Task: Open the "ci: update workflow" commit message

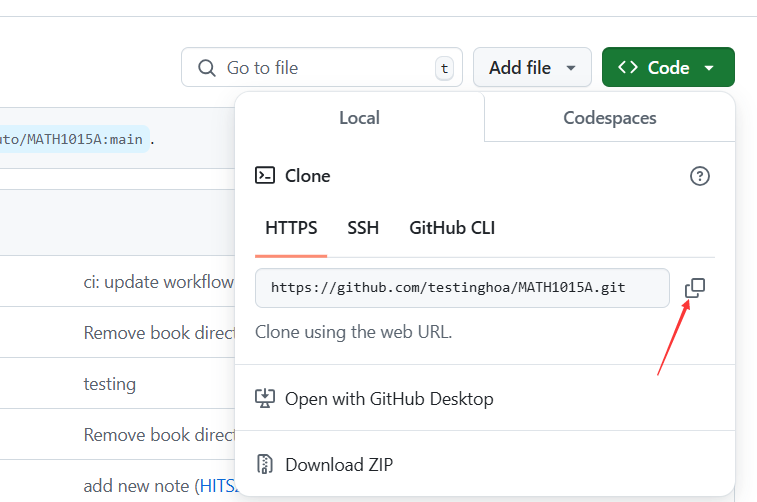Action: (158, 282)
